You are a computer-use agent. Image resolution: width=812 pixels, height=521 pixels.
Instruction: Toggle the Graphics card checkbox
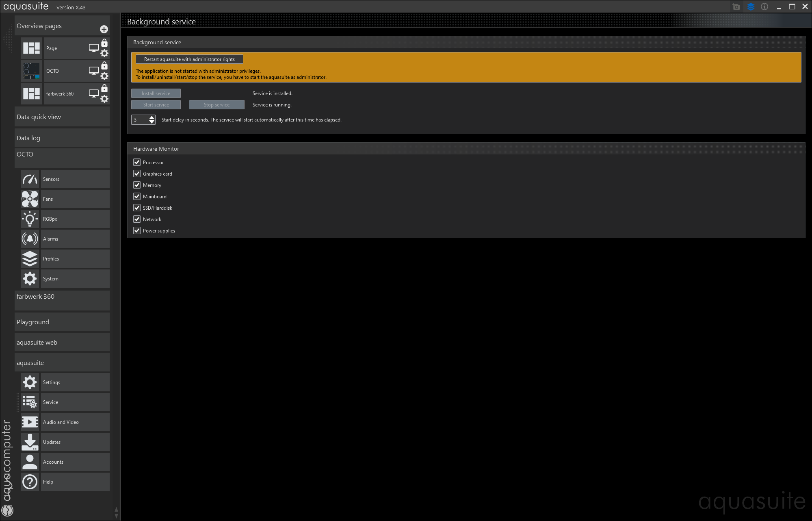pyautogui.click(x=137, y=174)
